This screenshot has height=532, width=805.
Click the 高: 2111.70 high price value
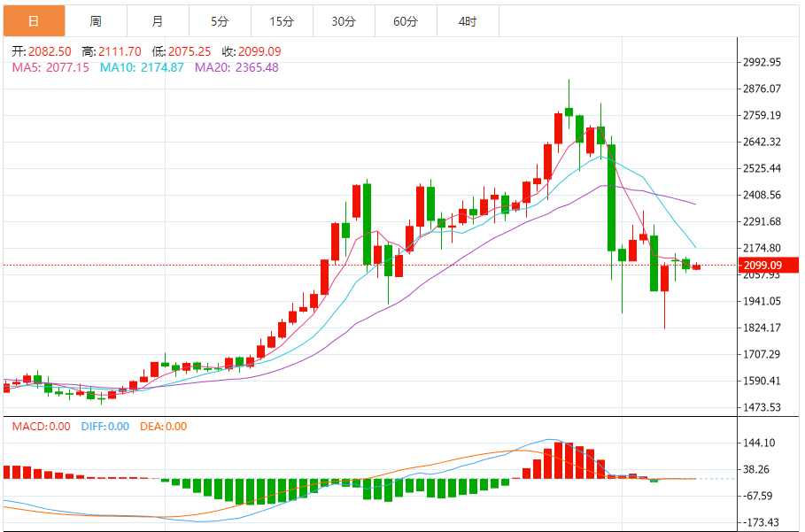click(x=112, y=51)
